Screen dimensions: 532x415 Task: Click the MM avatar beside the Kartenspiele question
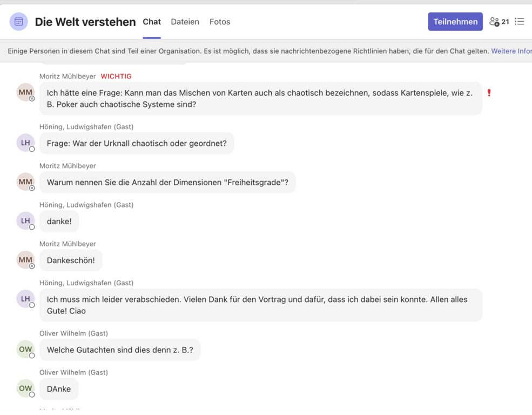tap(25, 92)
